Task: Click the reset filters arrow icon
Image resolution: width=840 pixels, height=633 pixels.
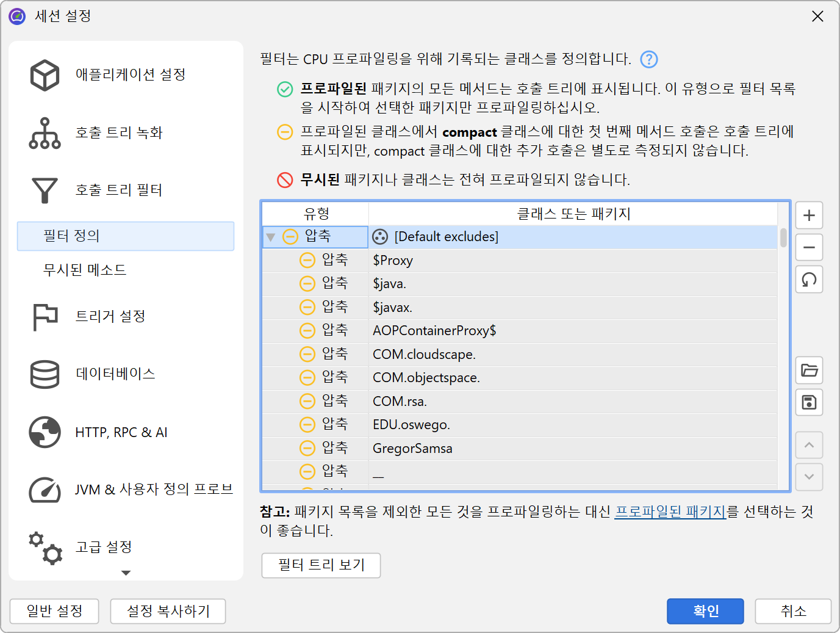Action: [x=809, y=280]
